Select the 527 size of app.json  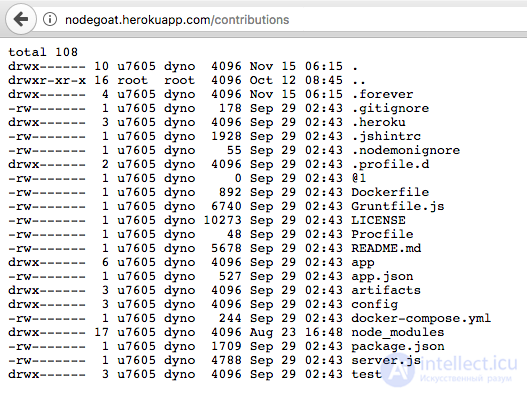point(230,276)
